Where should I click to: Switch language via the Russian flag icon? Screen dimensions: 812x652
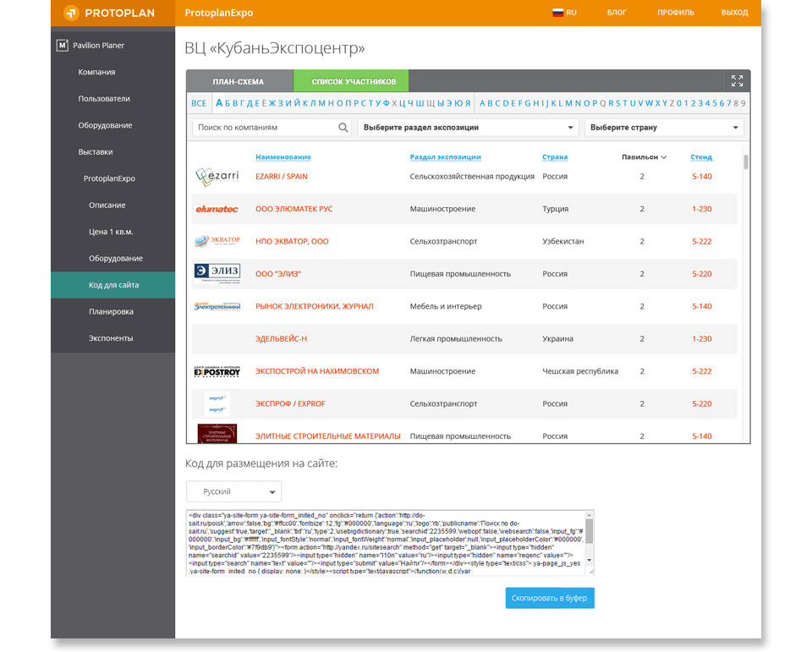click(x=557, y=13)
